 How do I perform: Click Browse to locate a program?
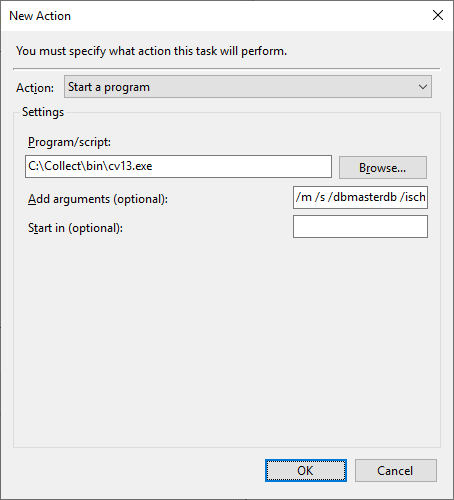tap(383, 168)
